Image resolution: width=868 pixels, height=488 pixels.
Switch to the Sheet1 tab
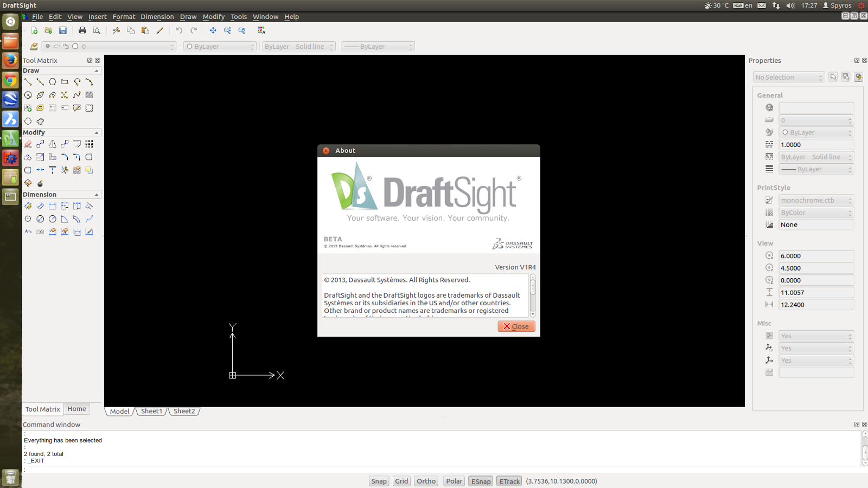(x=151, y=411)
